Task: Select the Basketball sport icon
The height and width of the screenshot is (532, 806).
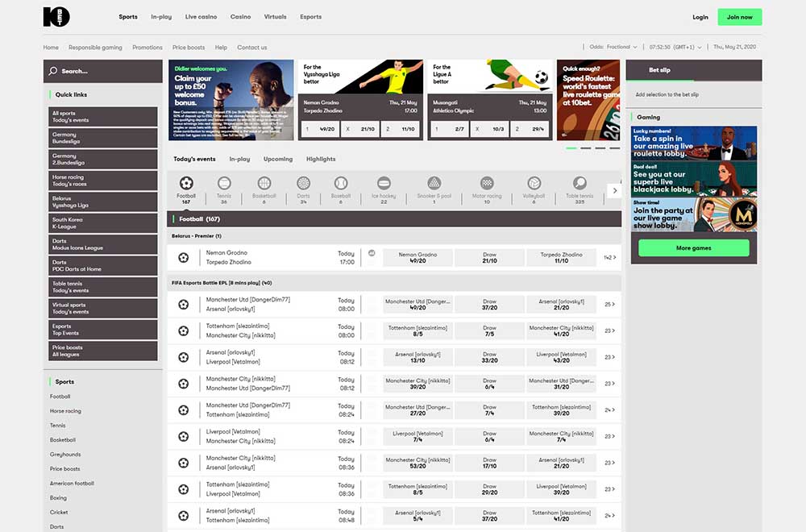Action: pos(264,183)
